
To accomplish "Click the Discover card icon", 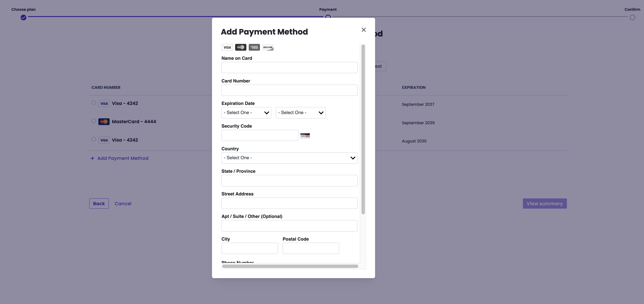I will pyautogui.click(x=268, y=47).
